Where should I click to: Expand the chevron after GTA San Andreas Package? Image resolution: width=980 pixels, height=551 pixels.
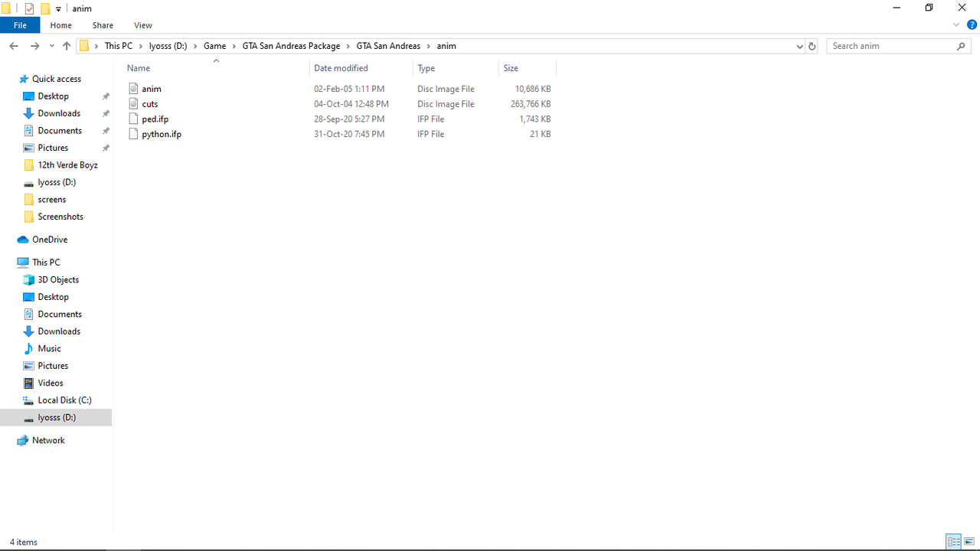pos(348,46)
